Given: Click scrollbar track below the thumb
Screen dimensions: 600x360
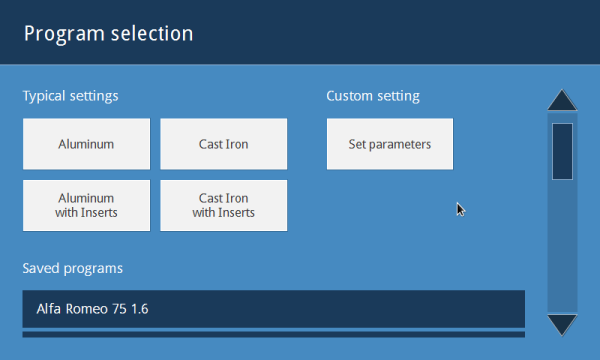Looking at the screenshot, I should (562, 247).
